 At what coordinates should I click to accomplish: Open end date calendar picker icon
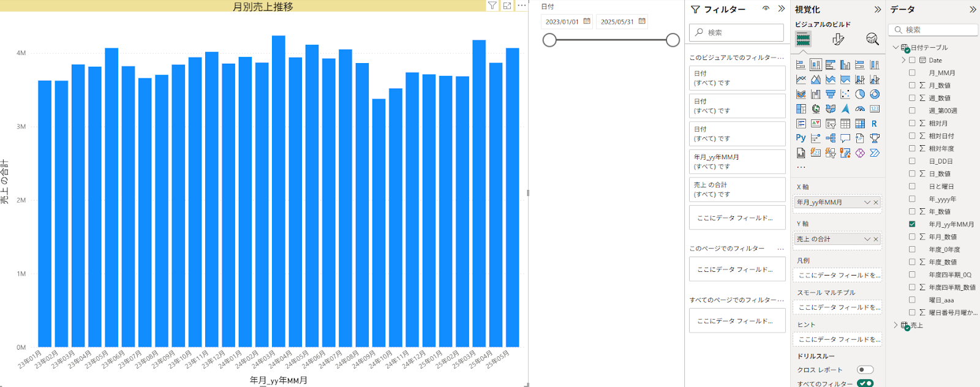tap(642, 21)
